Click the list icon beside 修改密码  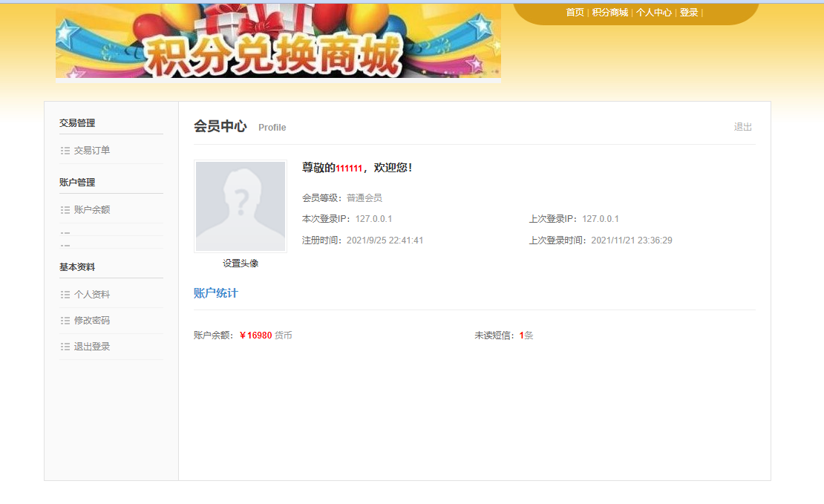tap(65, 321)
